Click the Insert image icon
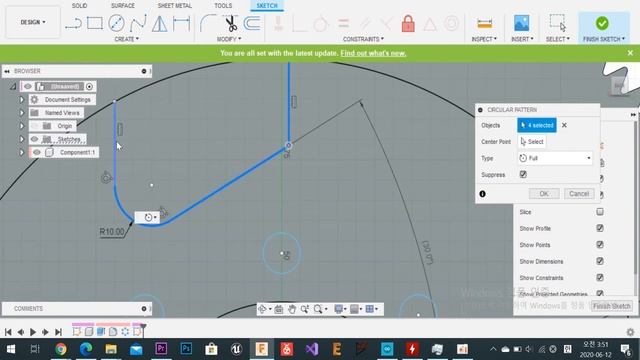 [x=522, y=23]
